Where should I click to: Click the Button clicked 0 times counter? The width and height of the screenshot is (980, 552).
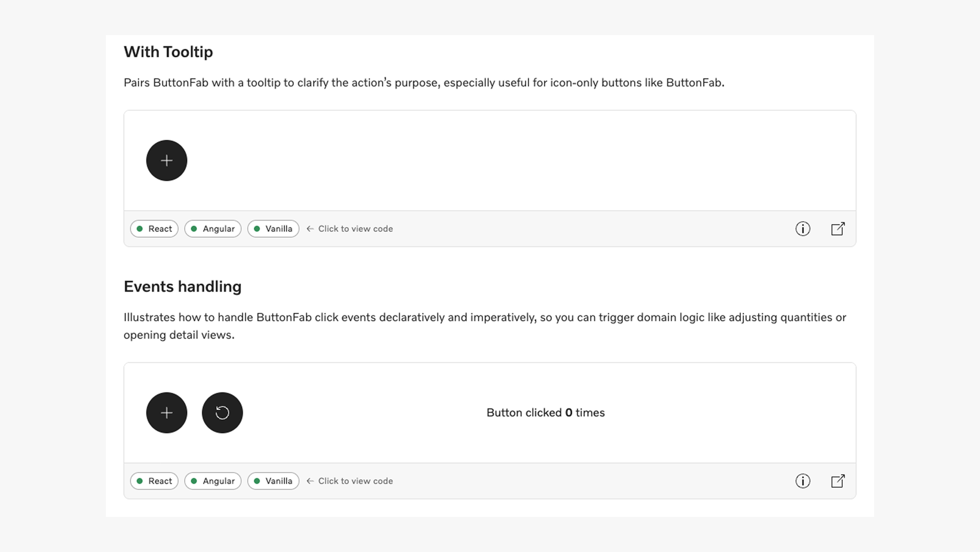[545, 413]
